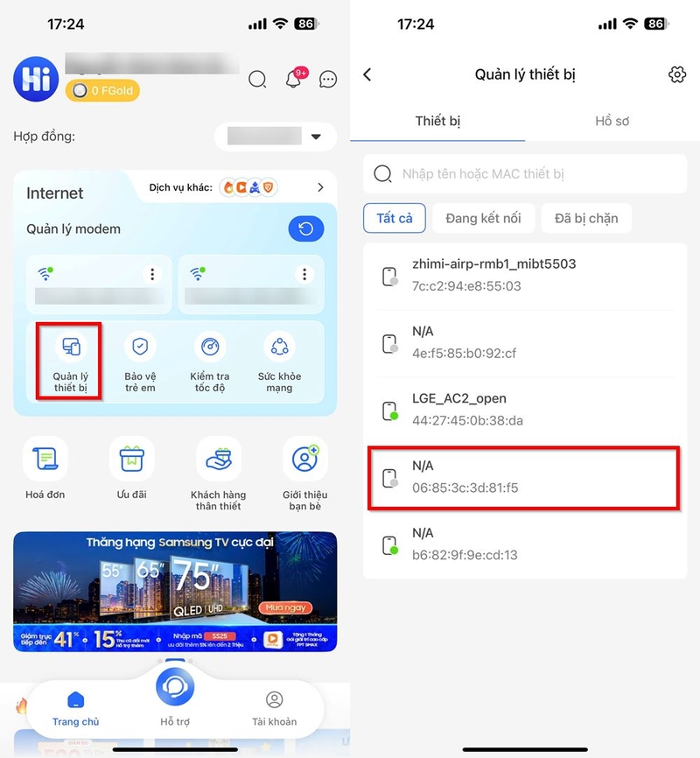This screenshot has height=758, width=700.
Task: Expand Dịch vụ khác services arrow
Action: (320, 187)
